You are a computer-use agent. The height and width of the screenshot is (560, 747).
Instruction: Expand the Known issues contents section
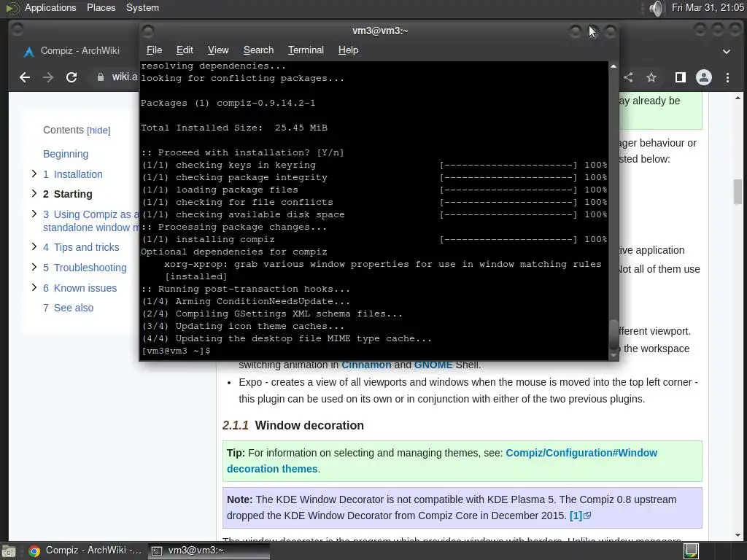coord(34,287)
